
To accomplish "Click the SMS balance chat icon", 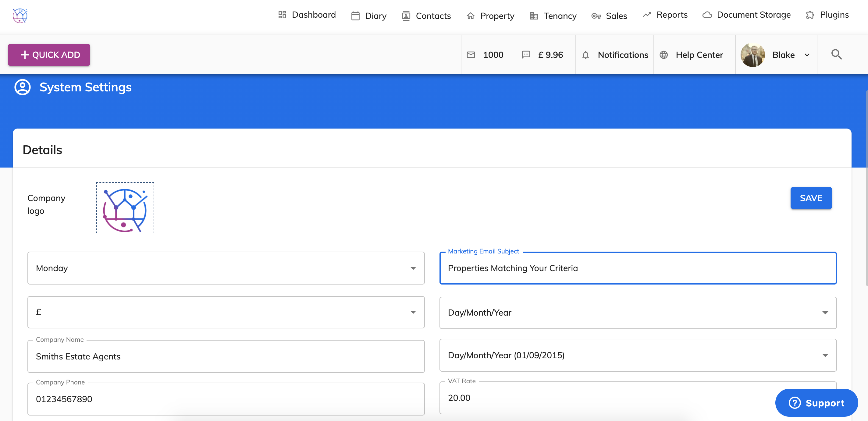I will tap(526, 55).
